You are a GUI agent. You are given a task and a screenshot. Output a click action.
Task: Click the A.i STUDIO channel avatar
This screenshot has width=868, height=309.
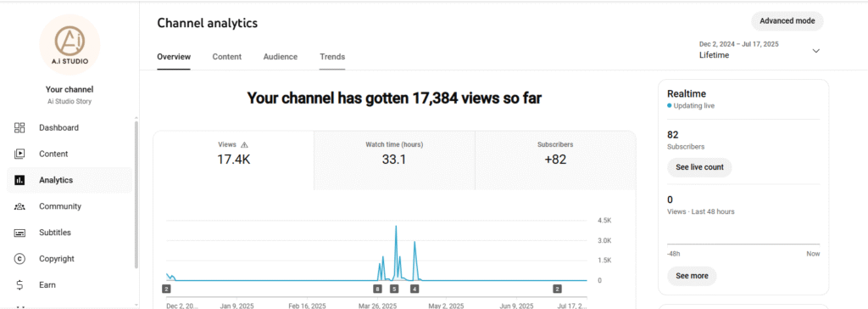[x=70, y=45]
